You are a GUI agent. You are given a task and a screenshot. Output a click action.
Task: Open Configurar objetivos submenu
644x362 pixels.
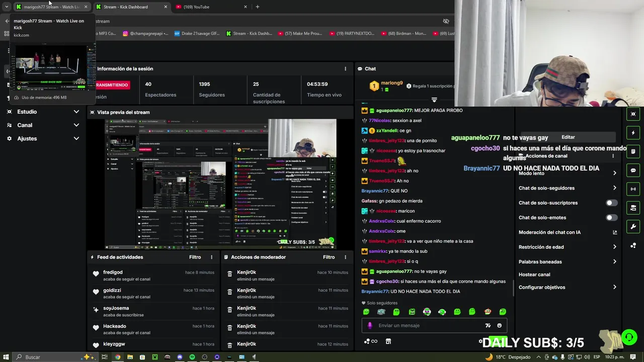tap(614, 287)
